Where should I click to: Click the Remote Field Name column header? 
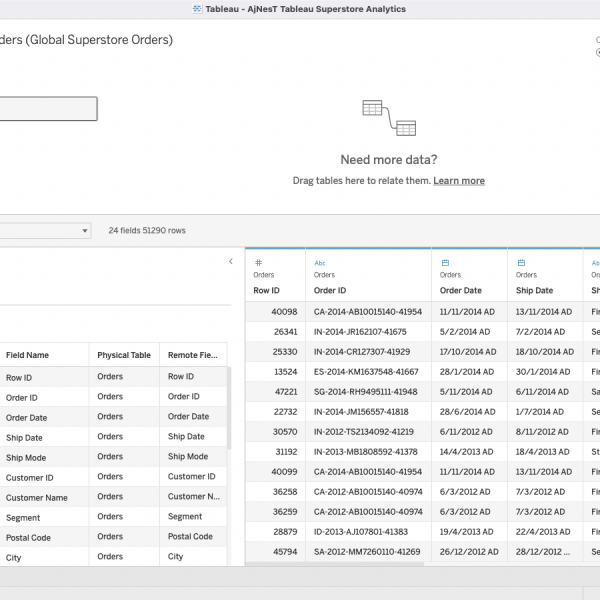click(192, 355)
